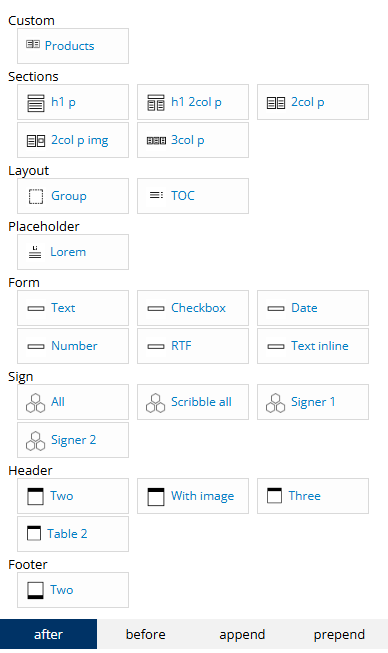Select the With image header icon
Screen dimensions: 388x653
156,497
